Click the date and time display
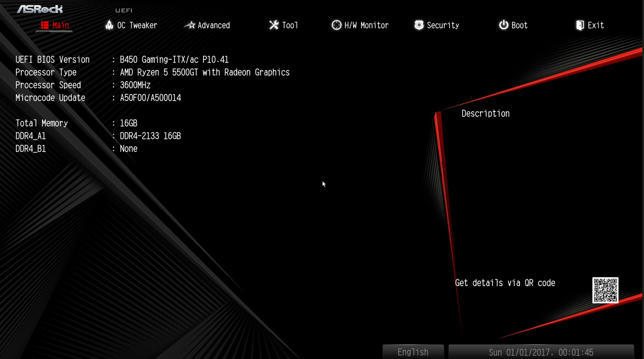This screenshot has height=359, width=644. [541, 352]
